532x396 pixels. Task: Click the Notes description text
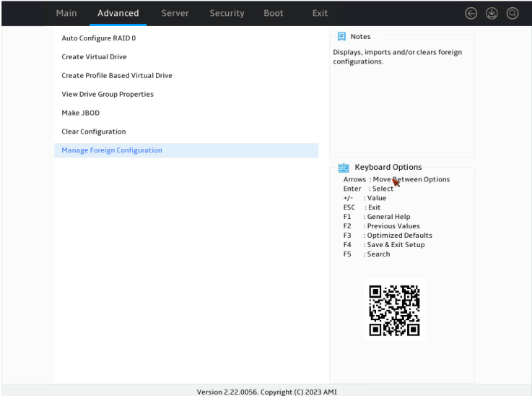[397, 56]
